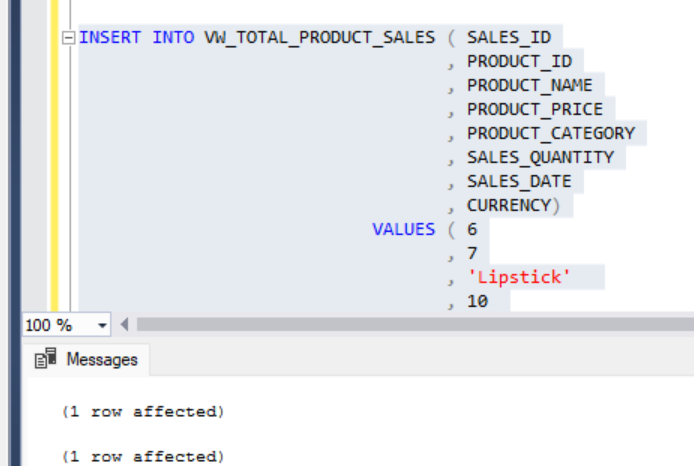The height and width of the screenshot is (466, 694).
Task: Click the SALES_DATE column name
Action: pos(519,181)
